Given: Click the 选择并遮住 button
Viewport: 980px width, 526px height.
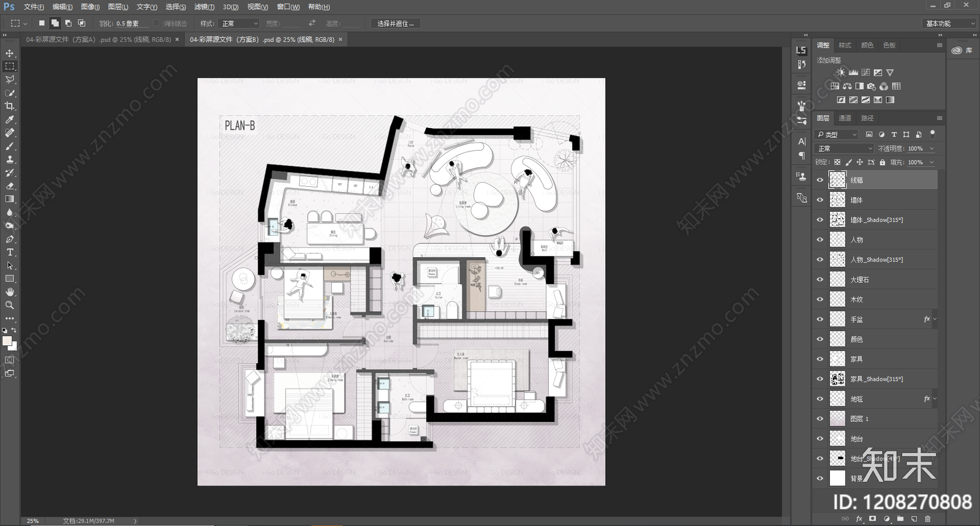Looking at the screenshot, I should [x=395, y=23].
